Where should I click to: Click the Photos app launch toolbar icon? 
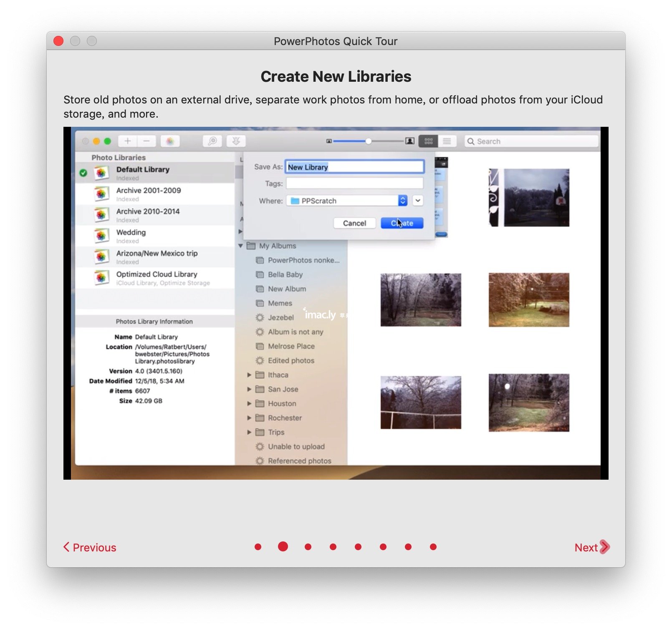pos(170,141)
